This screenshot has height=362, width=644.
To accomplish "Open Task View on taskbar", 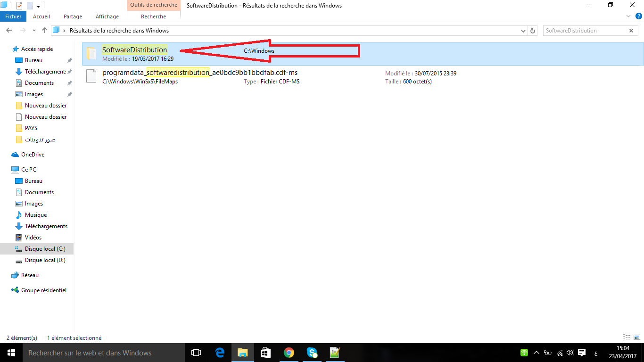I will 196,353.
